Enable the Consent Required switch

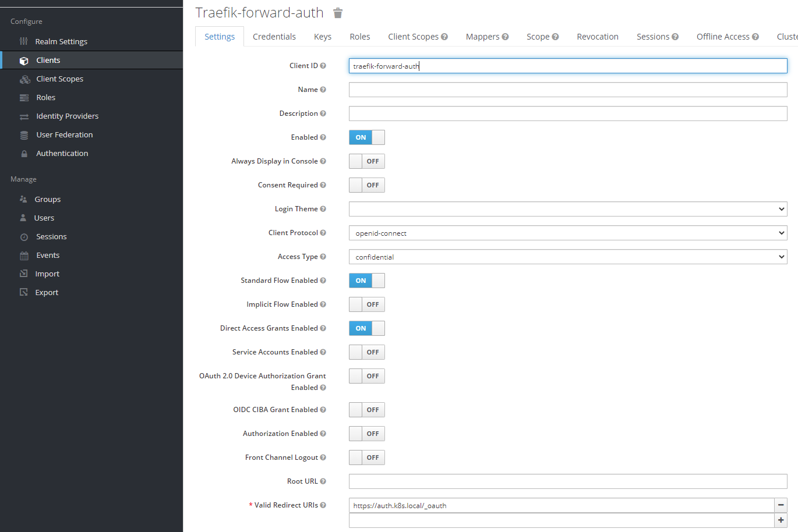[x=367, y=185]
